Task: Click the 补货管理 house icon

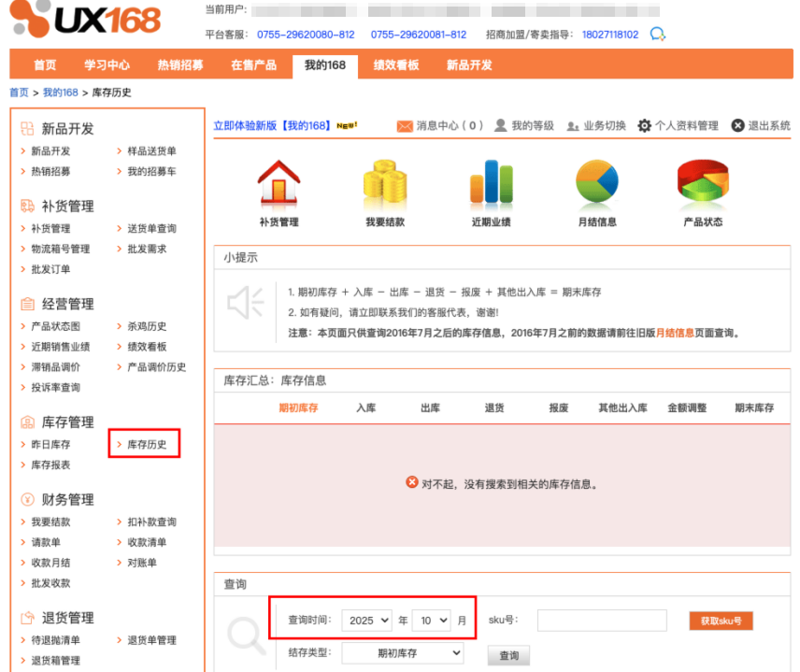Action: (x=278, y=184)
